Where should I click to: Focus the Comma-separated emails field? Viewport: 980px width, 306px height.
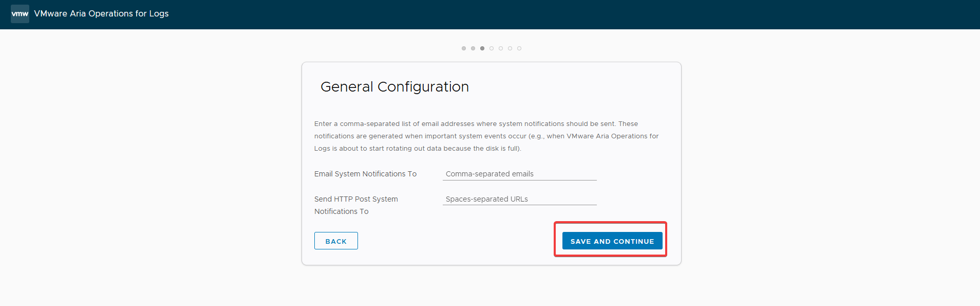tap(520, 174)
